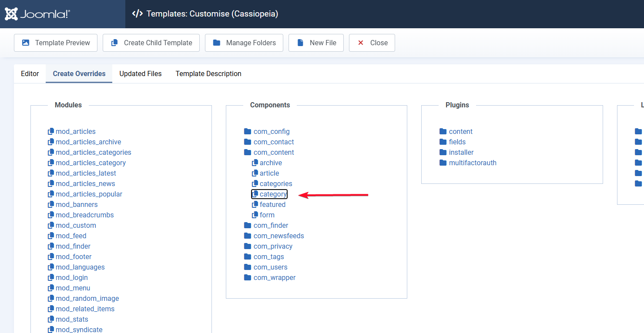This screenshot has height=333, width=644.
Task: Click the copy icon next to featured
Action: (x=255, y=204)
